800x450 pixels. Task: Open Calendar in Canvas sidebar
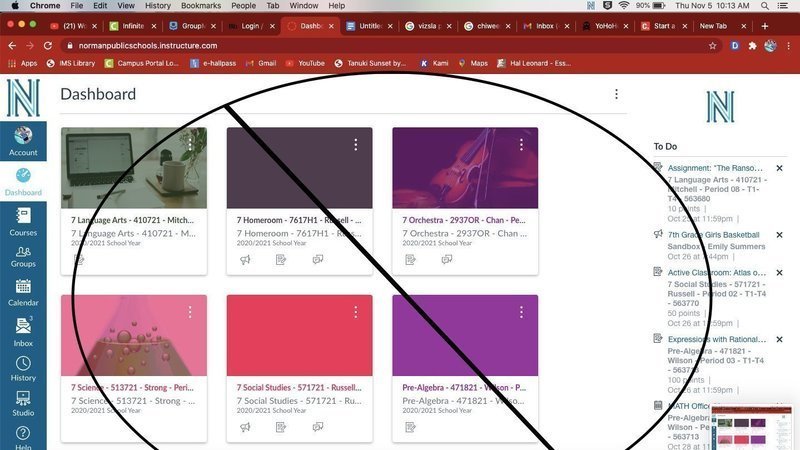(x=23, y=292)
